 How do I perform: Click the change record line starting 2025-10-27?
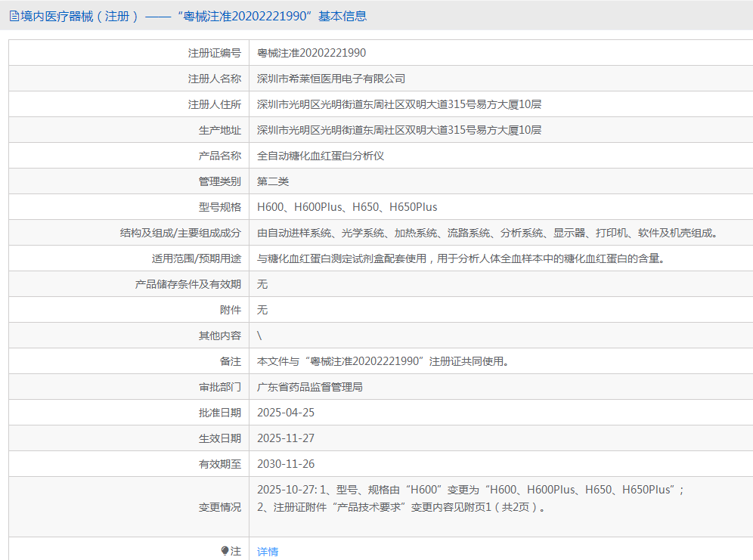pyautogui.click(x=470, y=490)
